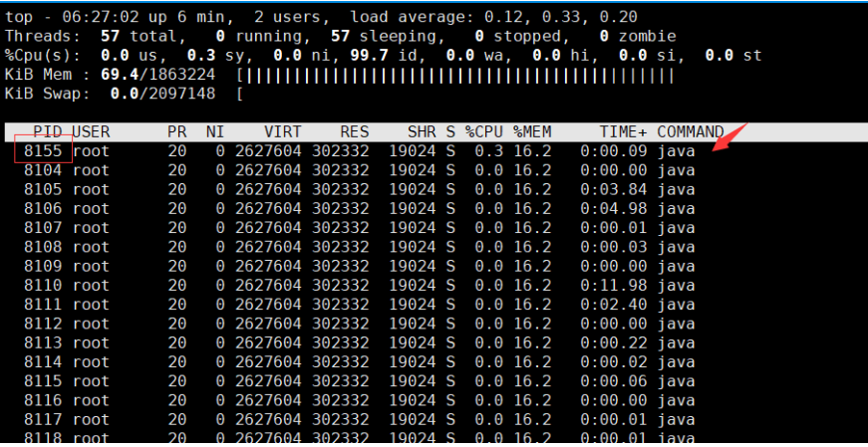
Task: Click 'root' user for PID 8110
Action: tap(92, 285)
